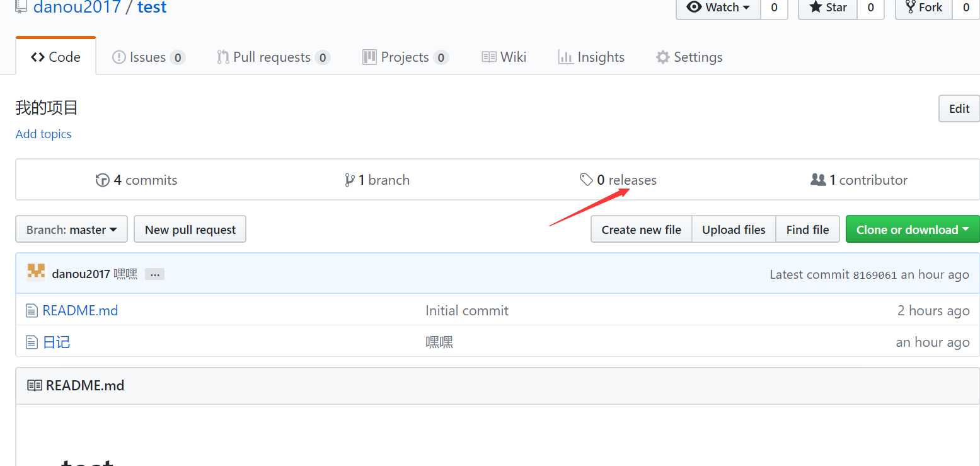The width and height of the screenshot is (980, 466).
Task: Expand the Clone or download menu
Action: pos(913,230)
